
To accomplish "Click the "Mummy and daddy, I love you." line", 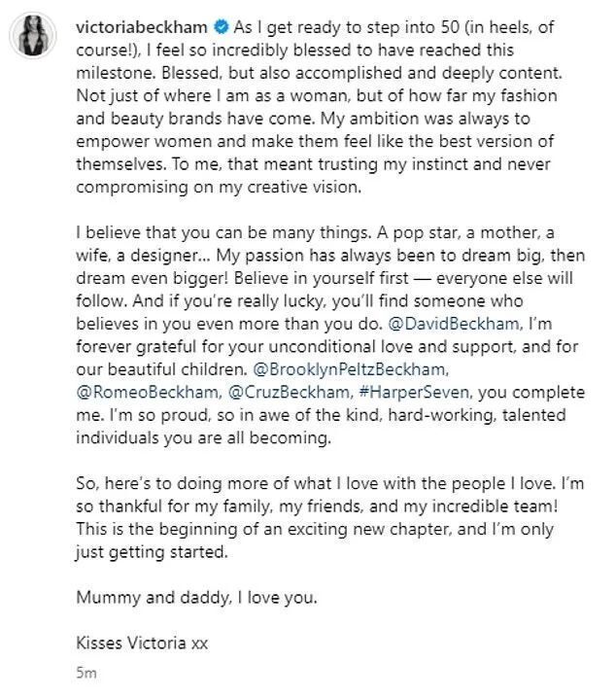I will (177, 597).
